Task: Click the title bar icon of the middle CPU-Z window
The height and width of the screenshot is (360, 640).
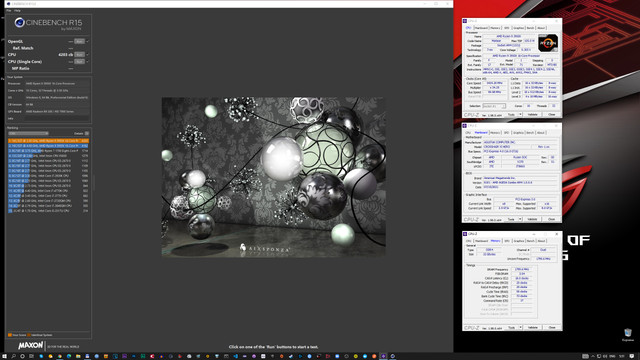Action: tap(464, 126)
